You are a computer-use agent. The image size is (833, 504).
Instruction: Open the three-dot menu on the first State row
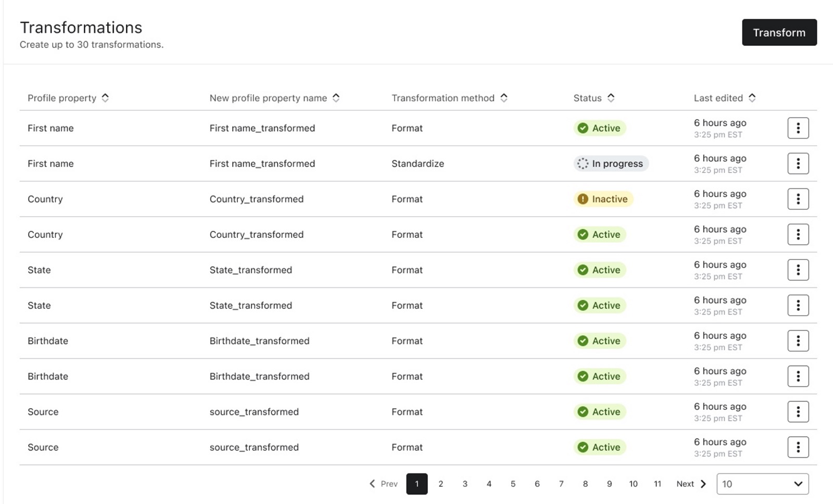tap(798, 270)
